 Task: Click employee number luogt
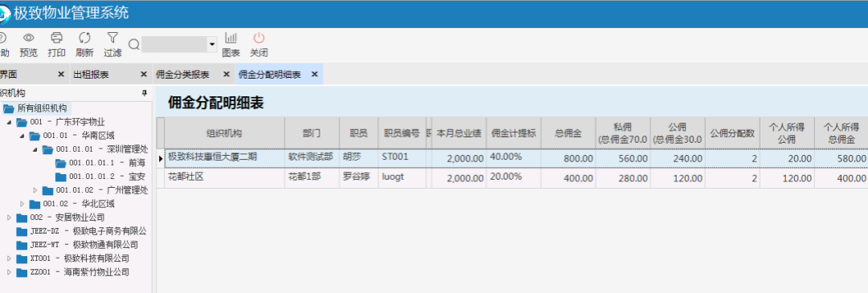(x=402, y=177)
